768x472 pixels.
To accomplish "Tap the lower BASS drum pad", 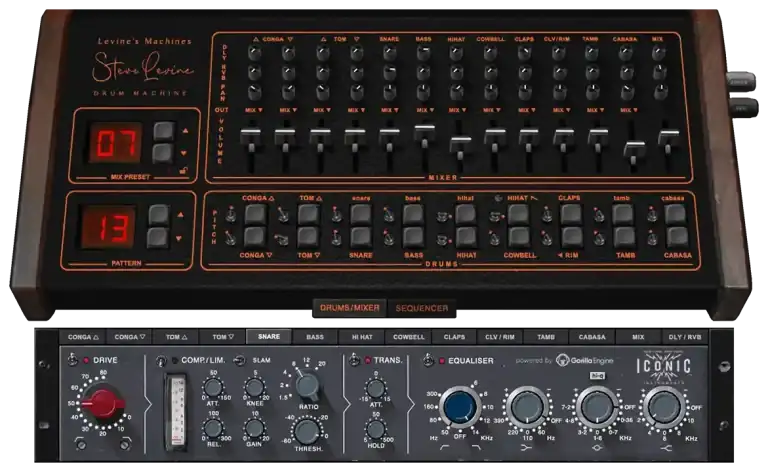I will 413,237.
